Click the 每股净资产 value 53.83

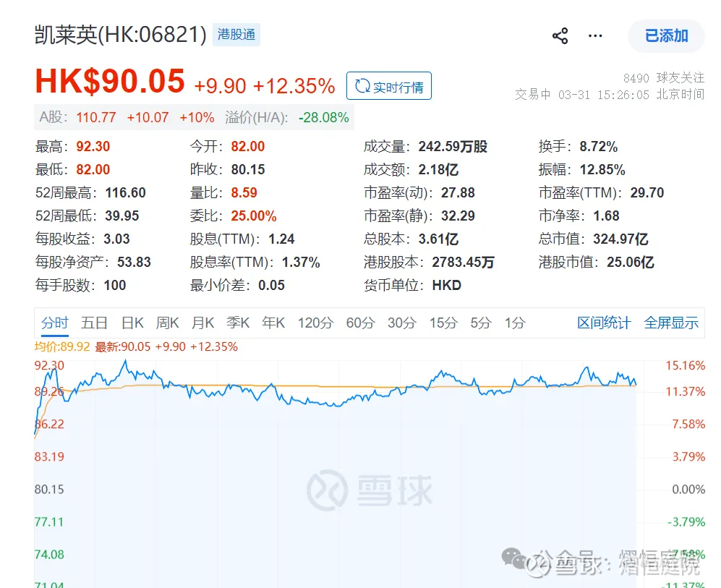pyautogui.click(x=134, y=262)
